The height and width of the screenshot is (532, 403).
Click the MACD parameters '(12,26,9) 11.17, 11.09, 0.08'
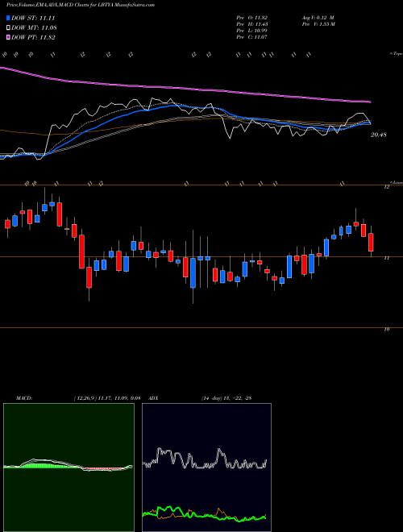tap(107, 398)
